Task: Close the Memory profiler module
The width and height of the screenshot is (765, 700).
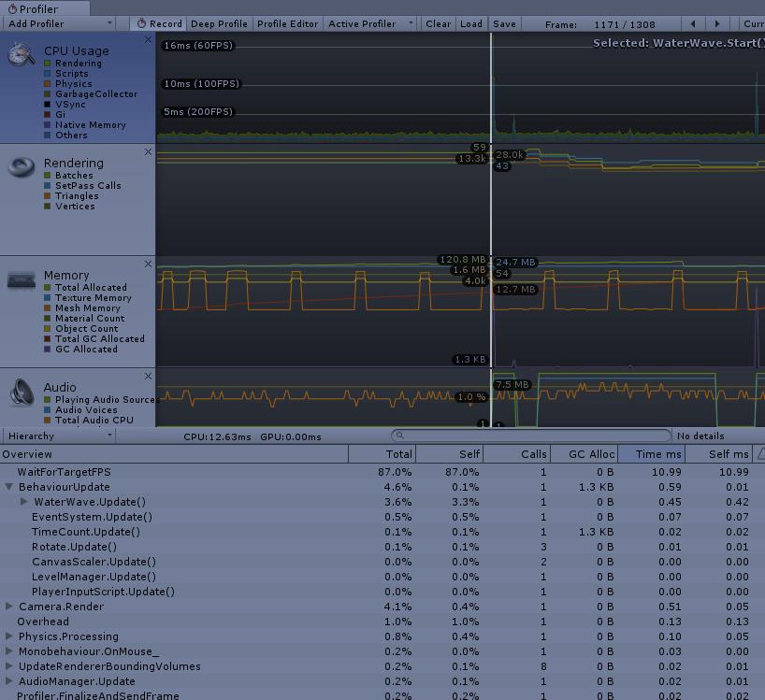Action: (x=148, y=264)
